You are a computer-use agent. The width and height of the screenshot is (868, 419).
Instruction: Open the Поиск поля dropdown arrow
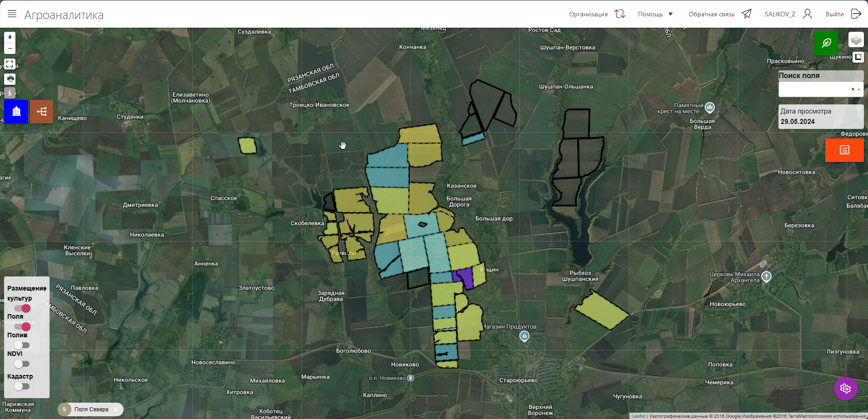[x=858, y=89]
